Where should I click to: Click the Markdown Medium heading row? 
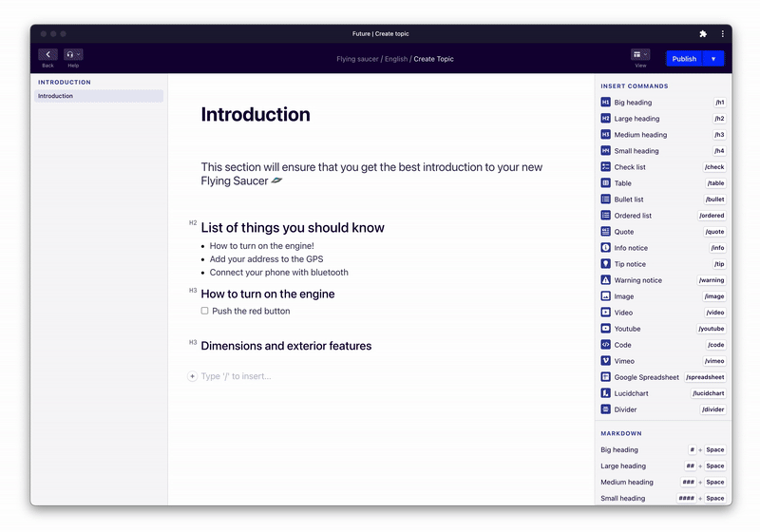(662, 482)
